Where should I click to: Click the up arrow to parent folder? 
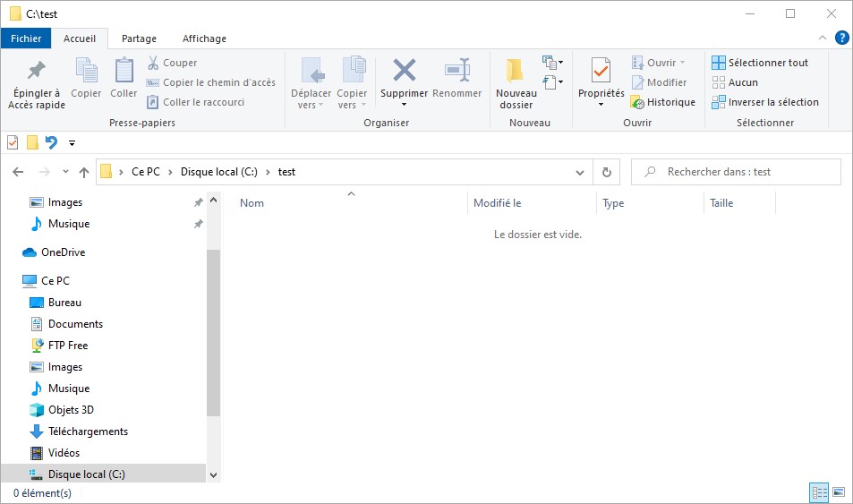click(84, 172)
